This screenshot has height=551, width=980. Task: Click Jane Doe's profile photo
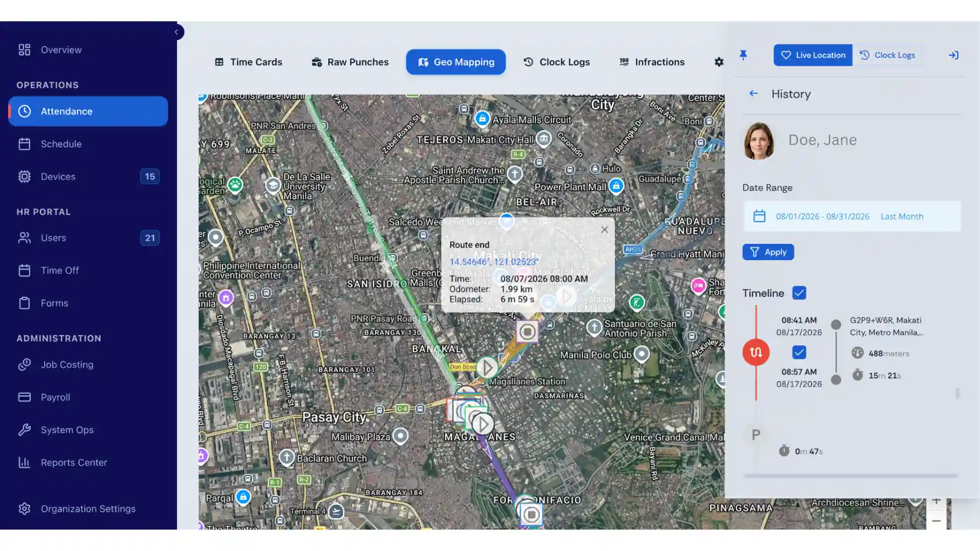[759, 141]
